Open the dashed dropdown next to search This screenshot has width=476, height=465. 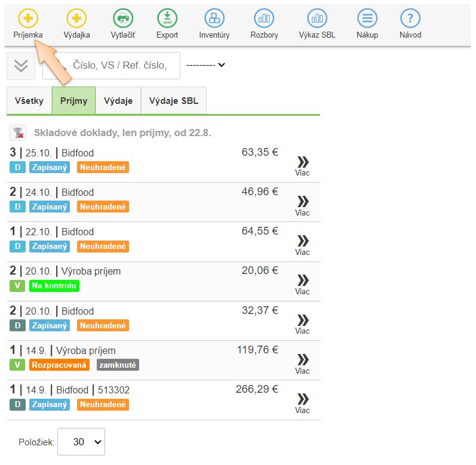pyautogui.click(x=205, y=65)
